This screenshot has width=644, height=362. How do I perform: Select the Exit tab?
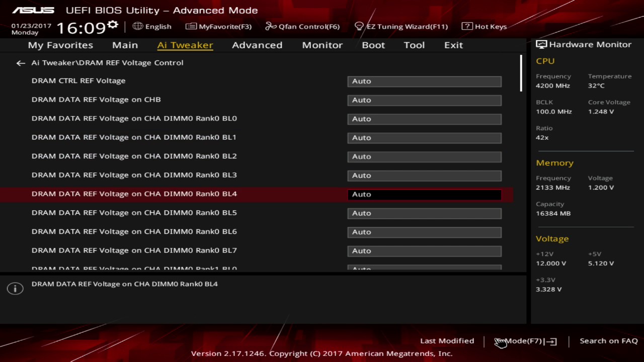[x=453, y=45]
